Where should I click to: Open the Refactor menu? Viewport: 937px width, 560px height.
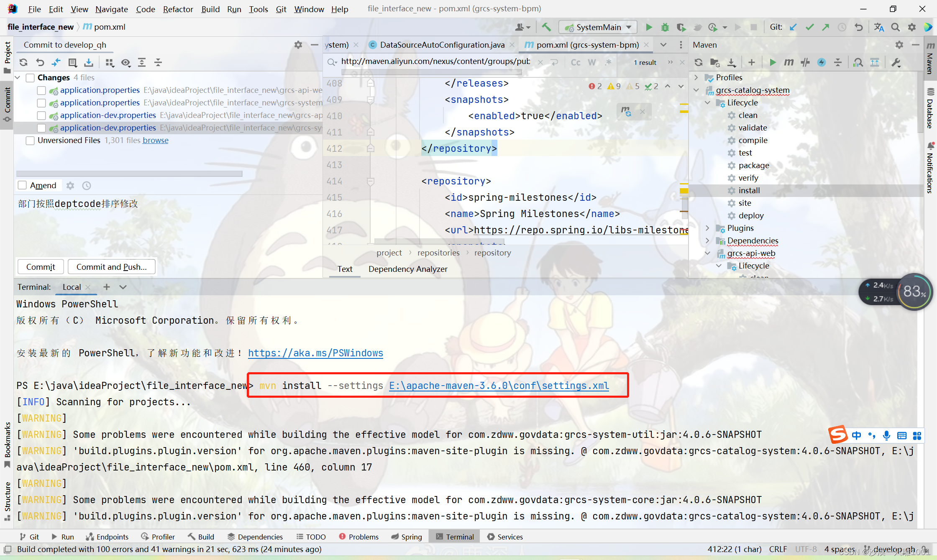point(178,9)
